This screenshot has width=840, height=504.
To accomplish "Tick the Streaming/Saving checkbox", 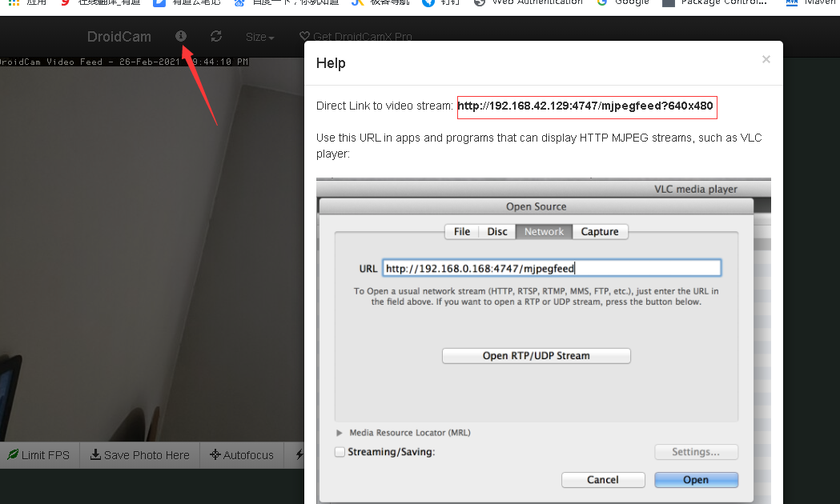I will 340,452.
